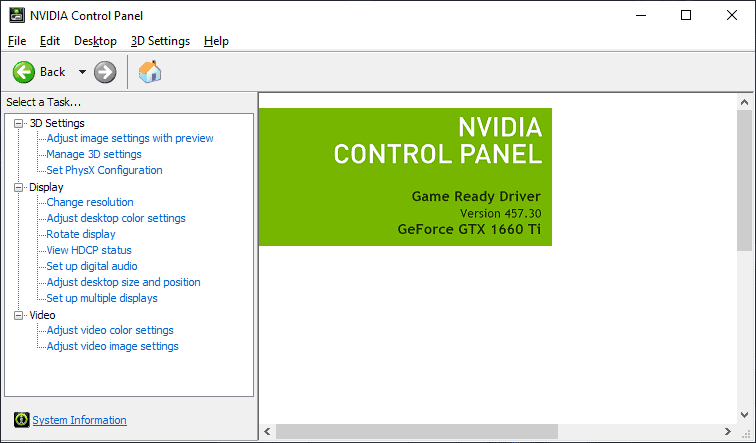Viewport: 756px width, 443px height.
Task: Click the horizontal scrollbar right arrow
Action: coord(728,431)
